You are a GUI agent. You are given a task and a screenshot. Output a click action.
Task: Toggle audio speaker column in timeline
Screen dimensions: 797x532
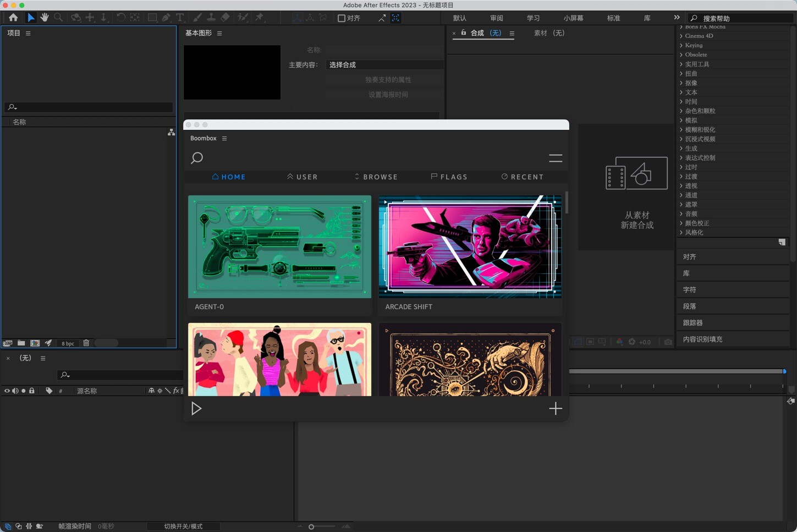pos(15,391)
